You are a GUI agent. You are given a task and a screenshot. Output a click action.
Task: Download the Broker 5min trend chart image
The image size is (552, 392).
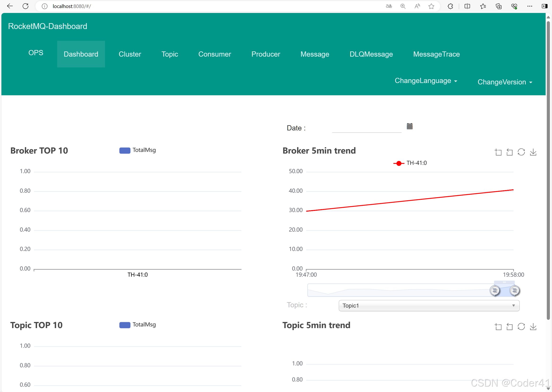click(x=533, y=152)
